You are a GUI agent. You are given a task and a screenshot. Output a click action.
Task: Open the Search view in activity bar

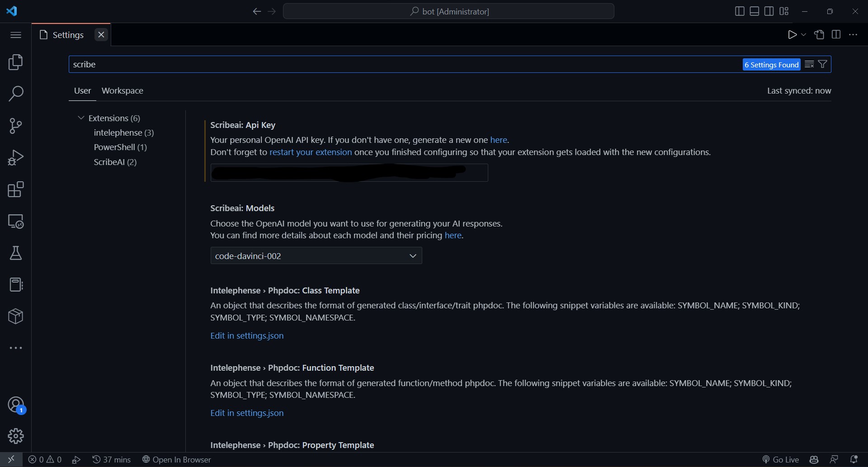click(16, 94)
